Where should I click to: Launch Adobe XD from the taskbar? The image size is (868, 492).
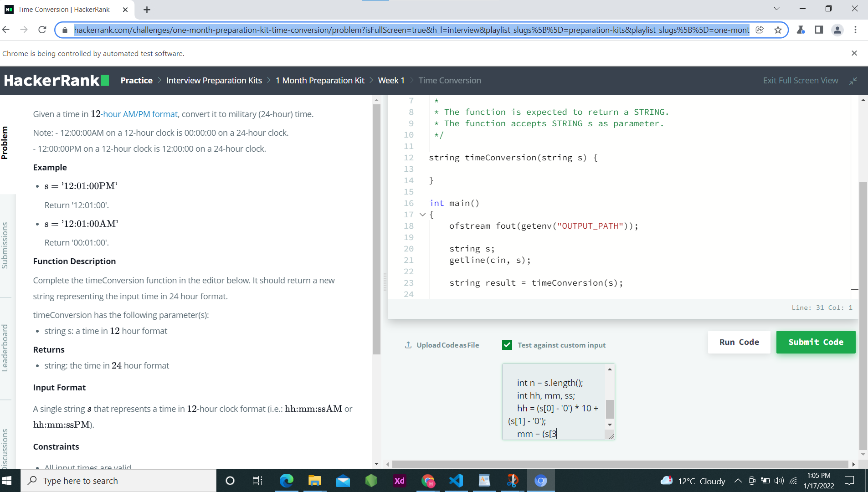click(399, 481)
